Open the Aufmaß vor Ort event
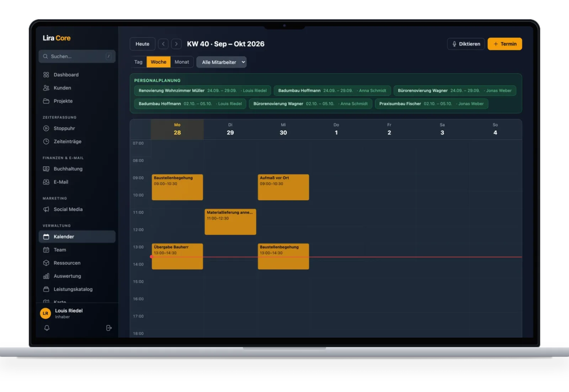This screenshot has height=392, width=569. [x=283, y=187]
